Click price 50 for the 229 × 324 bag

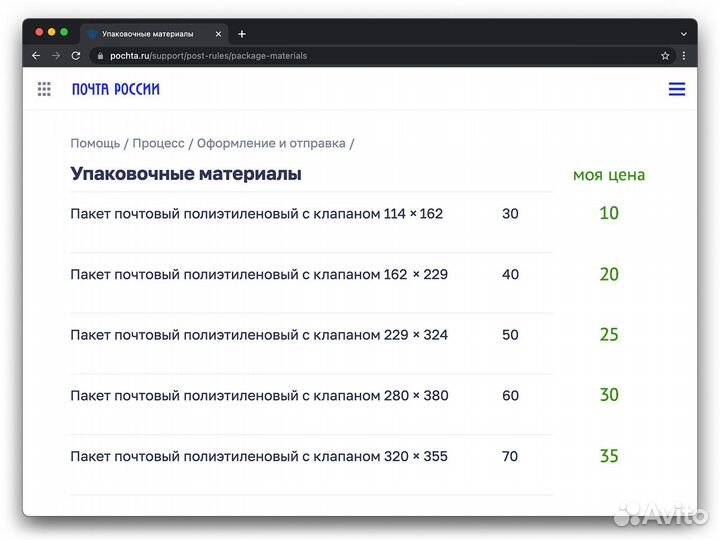tap(510, 335)
